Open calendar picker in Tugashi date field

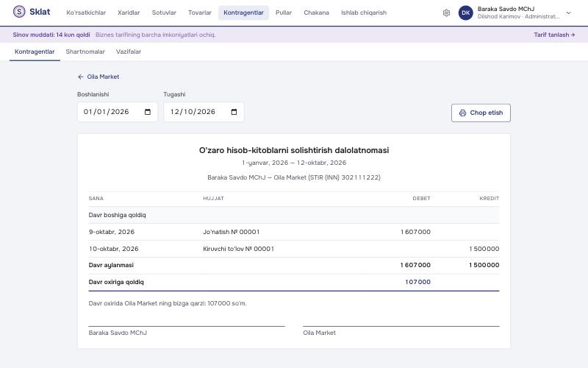234,112
